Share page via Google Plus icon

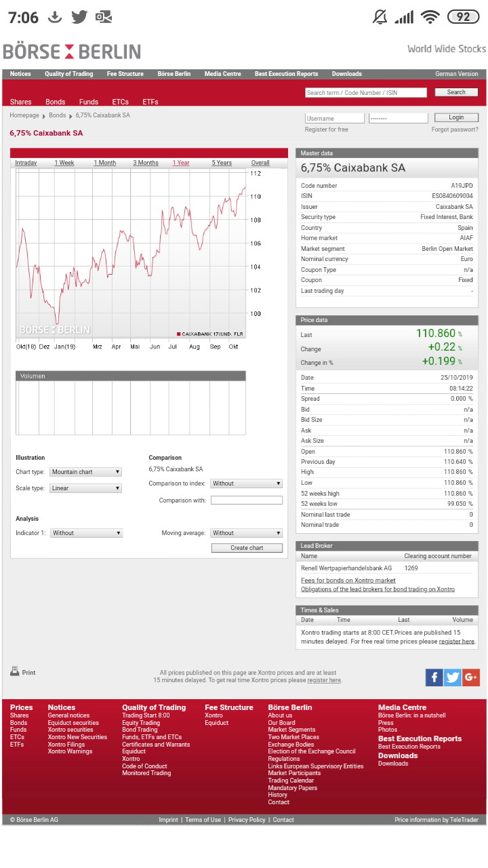click(x=471, y=677)
